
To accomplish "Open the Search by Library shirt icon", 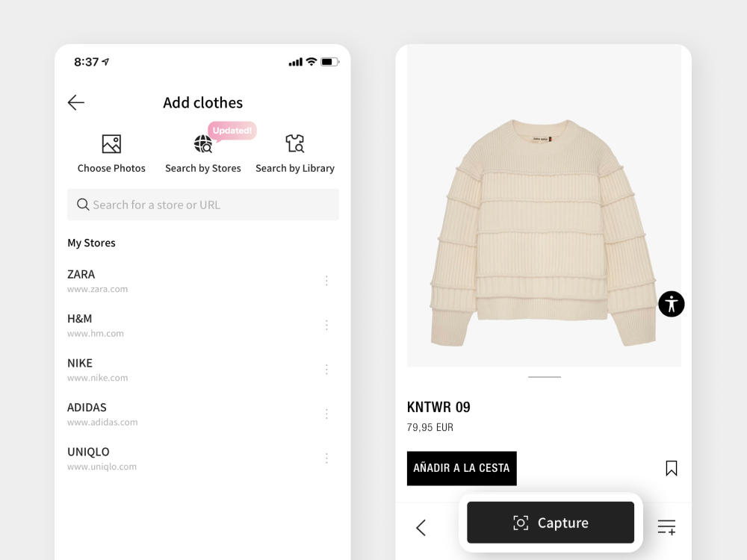I will 295,143.
